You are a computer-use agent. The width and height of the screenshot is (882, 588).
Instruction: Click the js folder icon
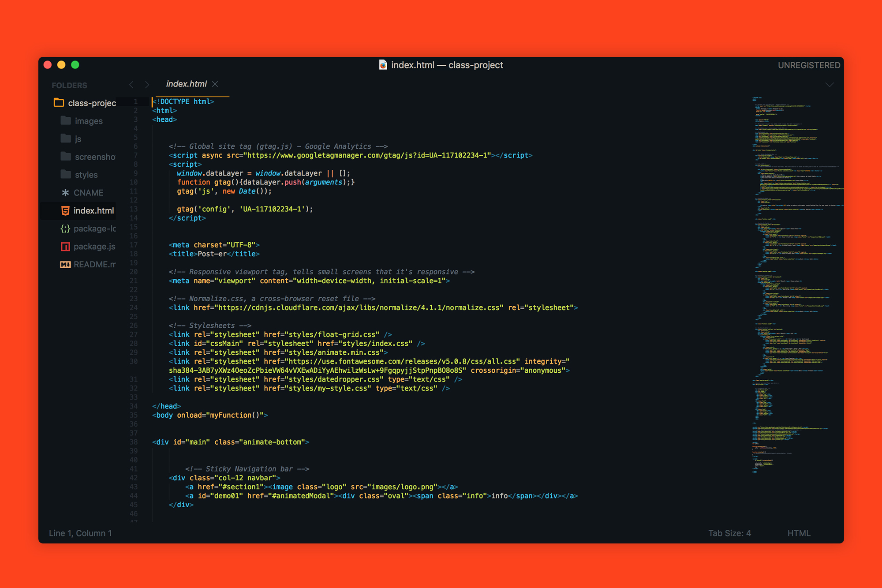pyautogui.click(x=66, y=139)
